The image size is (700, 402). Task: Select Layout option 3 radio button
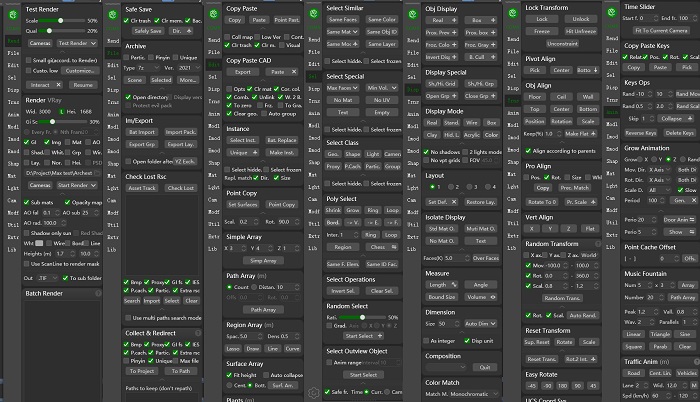469,187
